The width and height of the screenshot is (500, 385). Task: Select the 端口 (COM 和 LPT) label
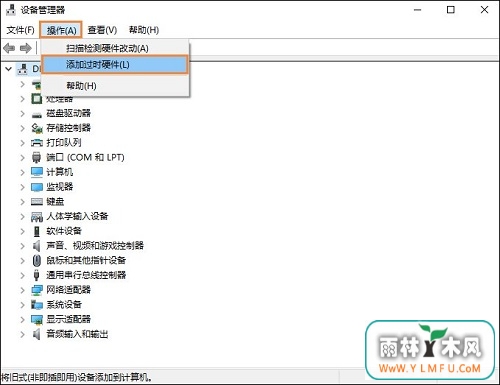[85, 157]
